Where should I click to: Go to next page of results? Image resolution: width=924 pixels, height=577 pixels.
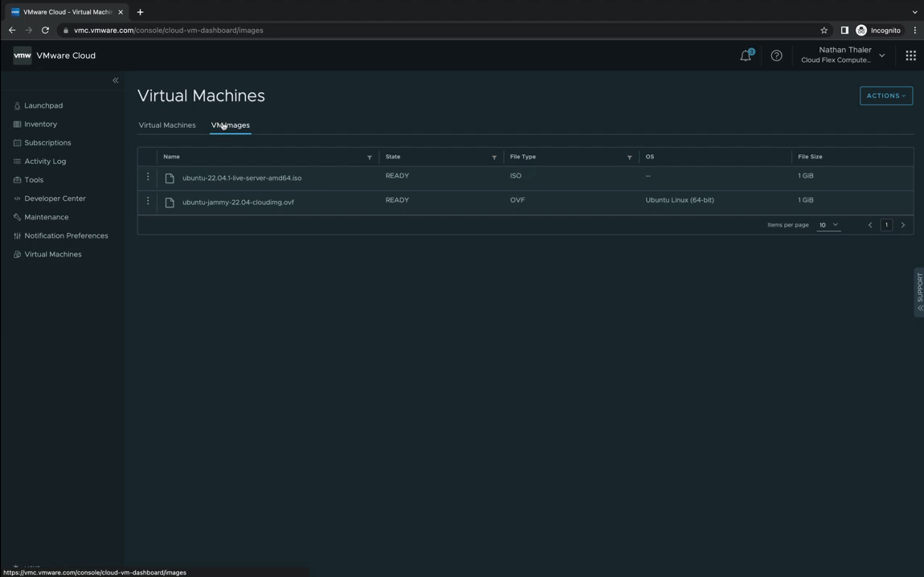click(903, 225)
